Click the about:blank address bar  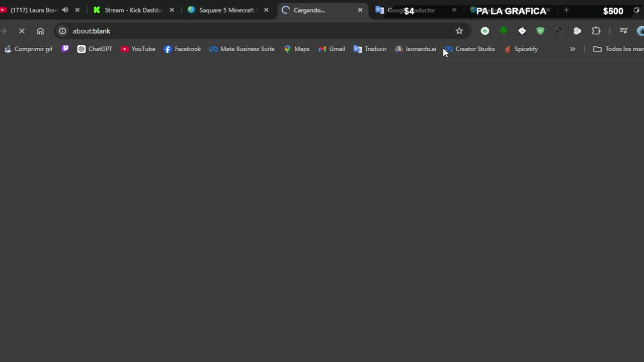262,31
